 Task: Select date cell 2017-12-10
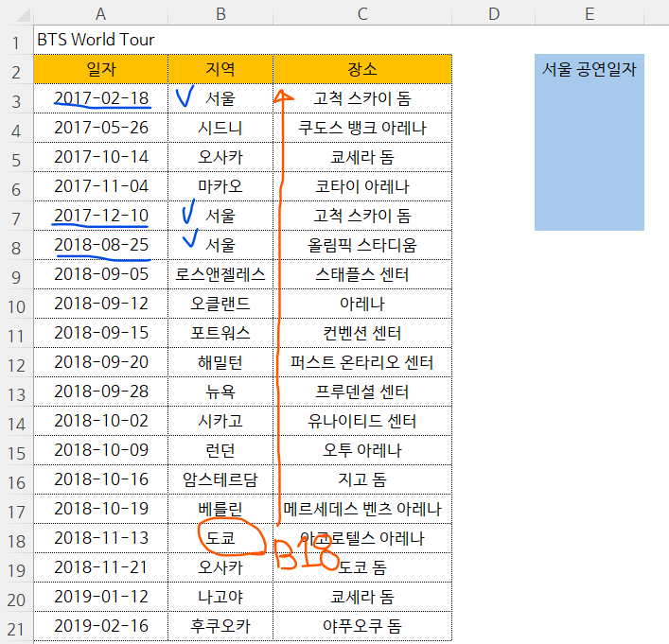point(100,216)
